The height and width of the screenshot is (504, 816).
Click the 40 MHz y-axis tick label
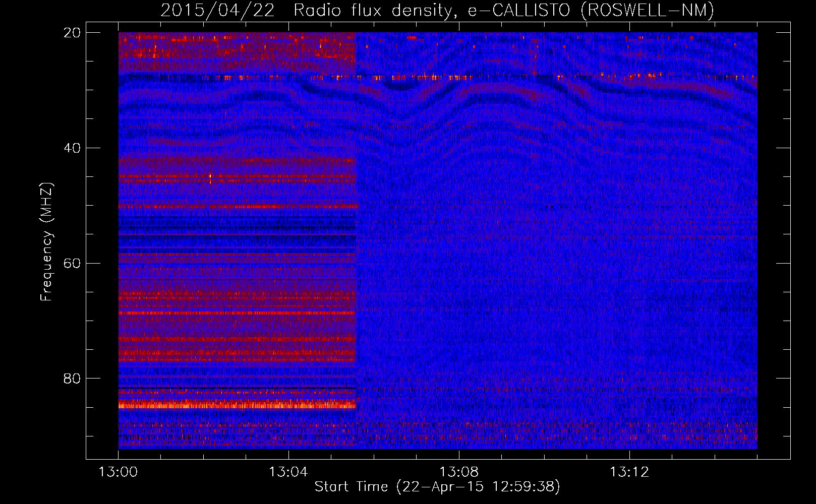click(x=72, y=148)
